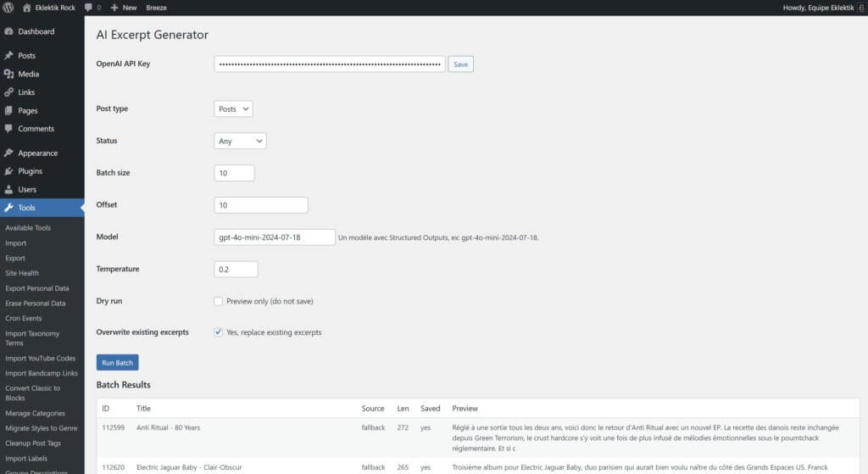Open Appearance via the paintbrush icon
This screenshot has height=474, width=868.
[x=9, y=153]
